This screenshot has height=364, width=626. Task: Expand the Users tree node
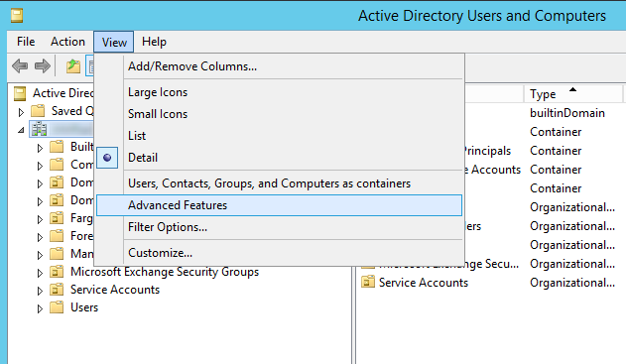coord(40,308)
